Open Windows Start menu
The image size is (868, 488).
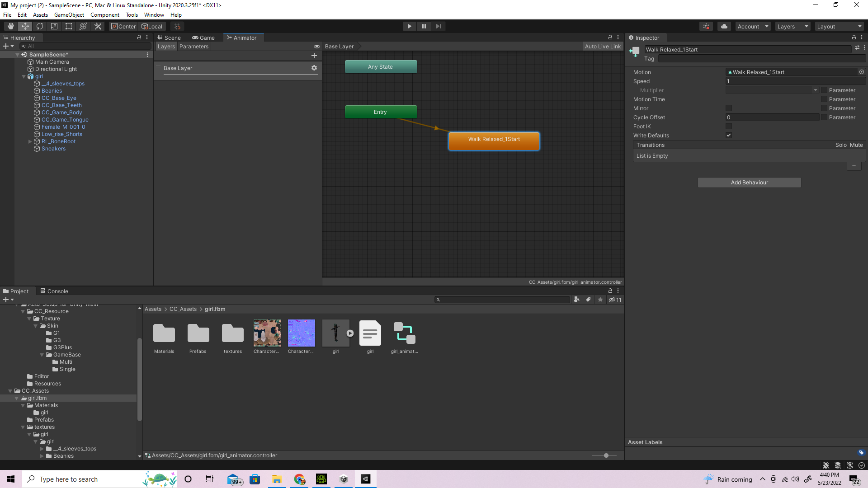11,479
